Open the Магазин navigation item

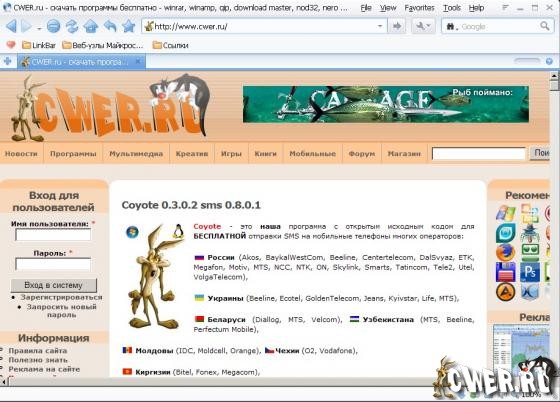(404, 154)
